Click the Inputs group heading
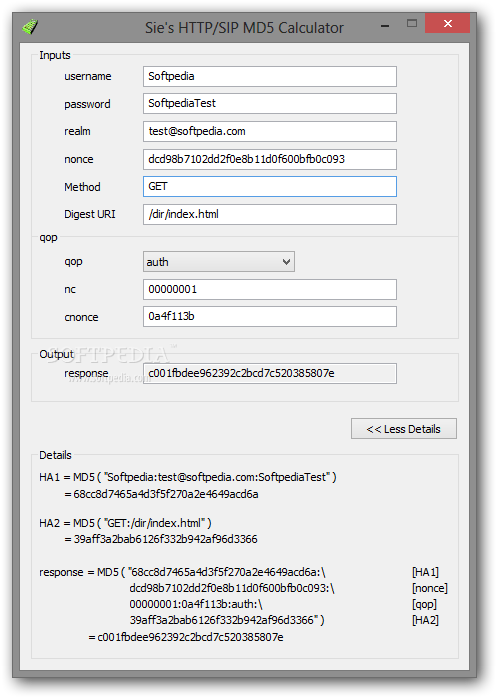This screenshot has height=698, width=497. 55,55
